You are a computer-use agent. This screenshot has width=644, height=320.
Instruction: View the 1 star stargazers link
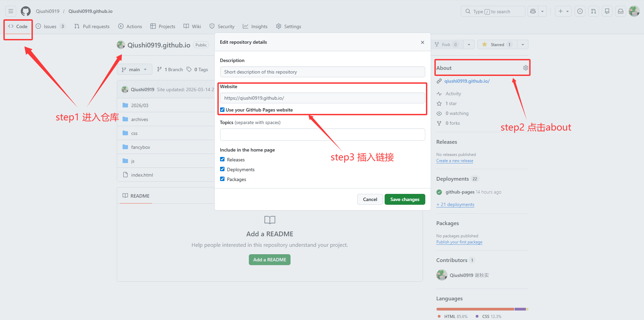pyautogui.click(x=451, y=103)
